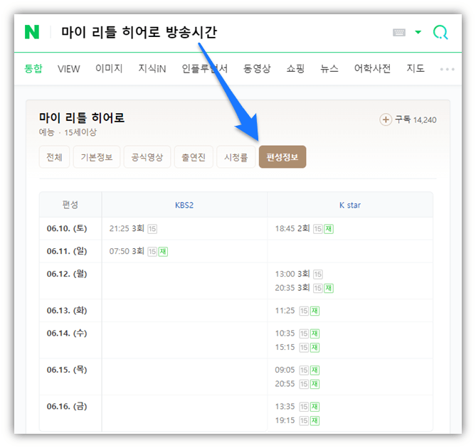The image size is (476, 448).
Task: Open the 이미지 tab
Action: (x=109, y=68)
